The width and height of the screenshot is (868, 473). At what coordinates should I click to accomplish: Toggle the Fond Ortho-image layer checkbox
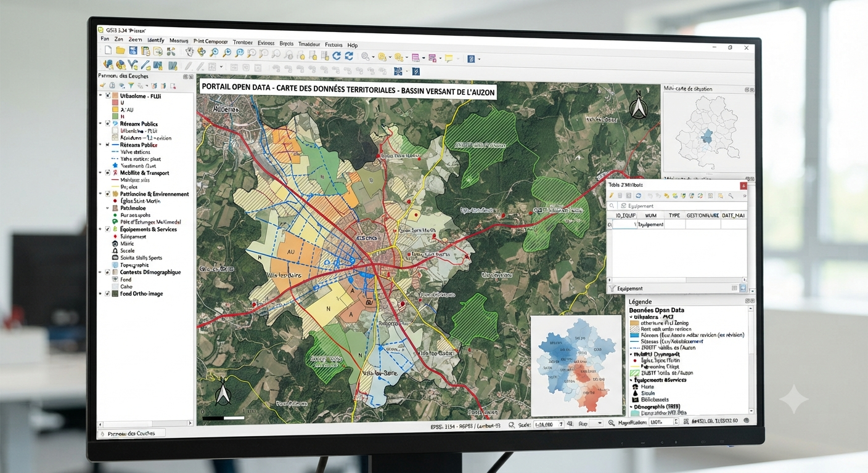[x=107, y=294]
